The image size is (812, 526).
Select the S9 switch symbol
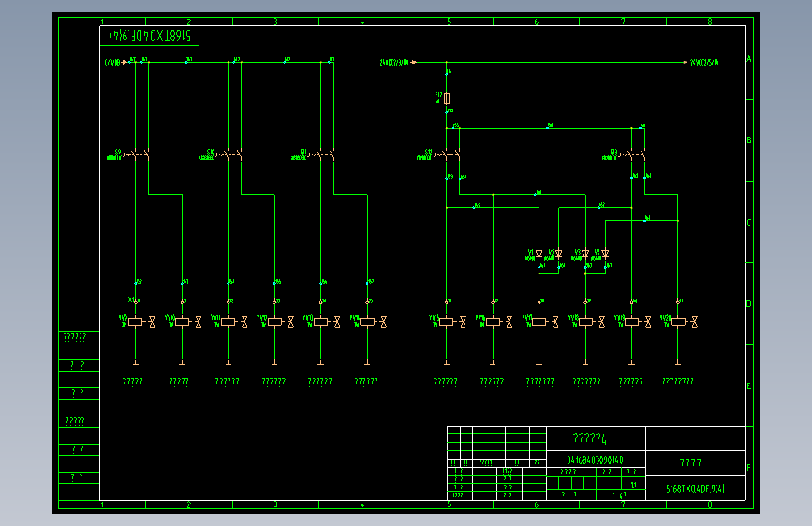coord(136,154)
